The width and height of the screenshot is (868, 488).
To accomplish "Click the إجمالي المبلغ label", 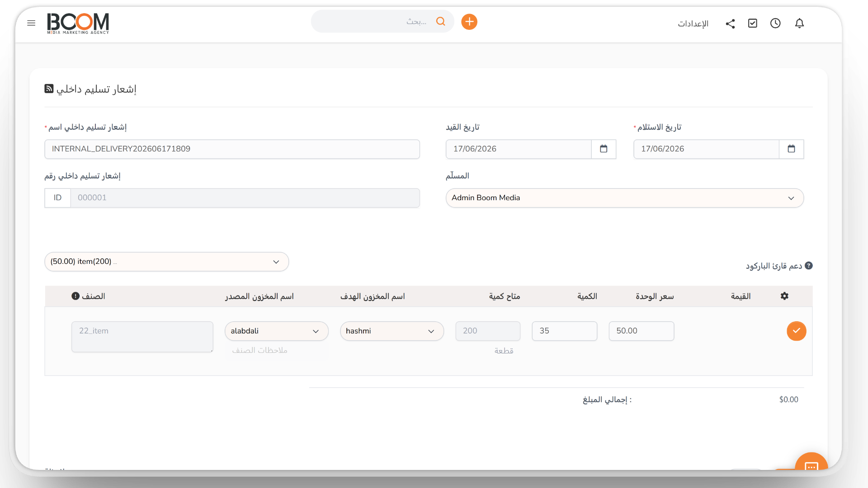I will 607,400.
